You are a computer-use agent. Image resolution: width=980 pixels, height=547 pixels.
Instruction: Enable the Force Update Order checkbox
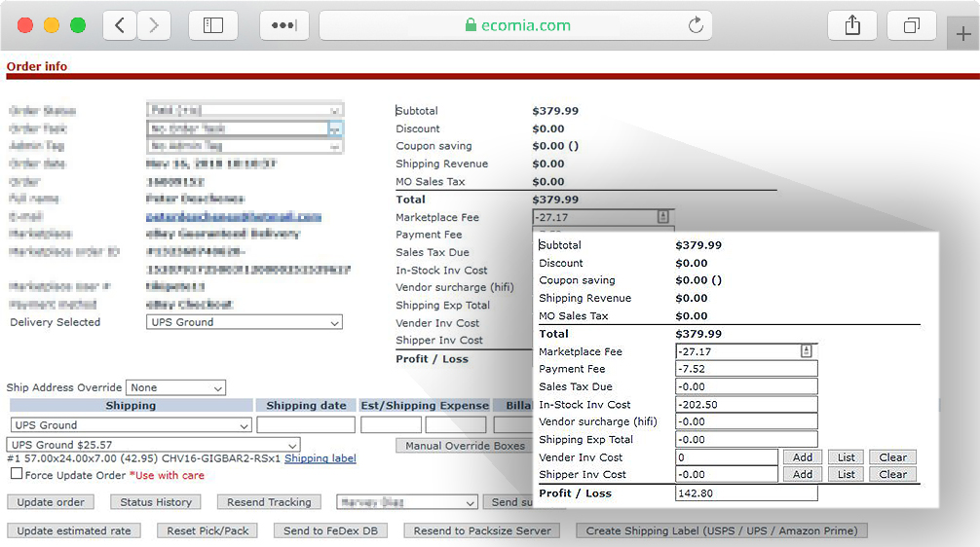tap(17, 474)
